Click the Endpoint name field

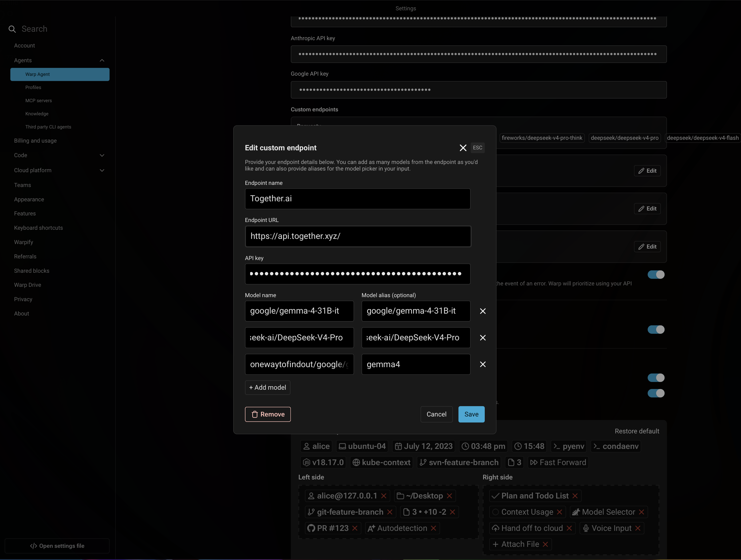click(x=357, y=199)
